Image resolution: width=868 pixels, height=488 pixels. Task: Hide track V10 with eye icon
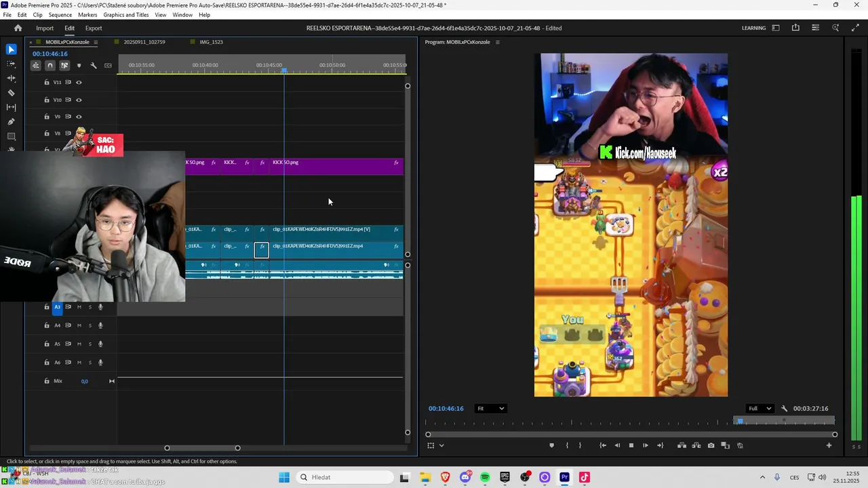[x=79, y=100]
